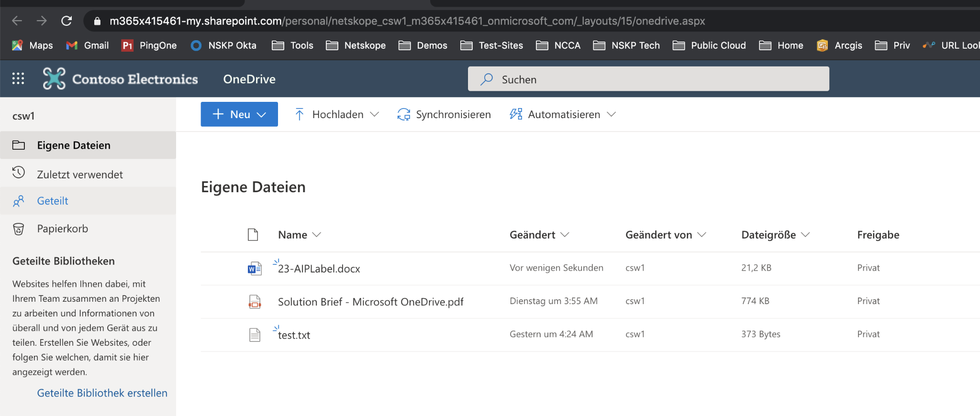The image size is (980, 416).
Task: Open Geändert von column filter
Action: (665, 235)
